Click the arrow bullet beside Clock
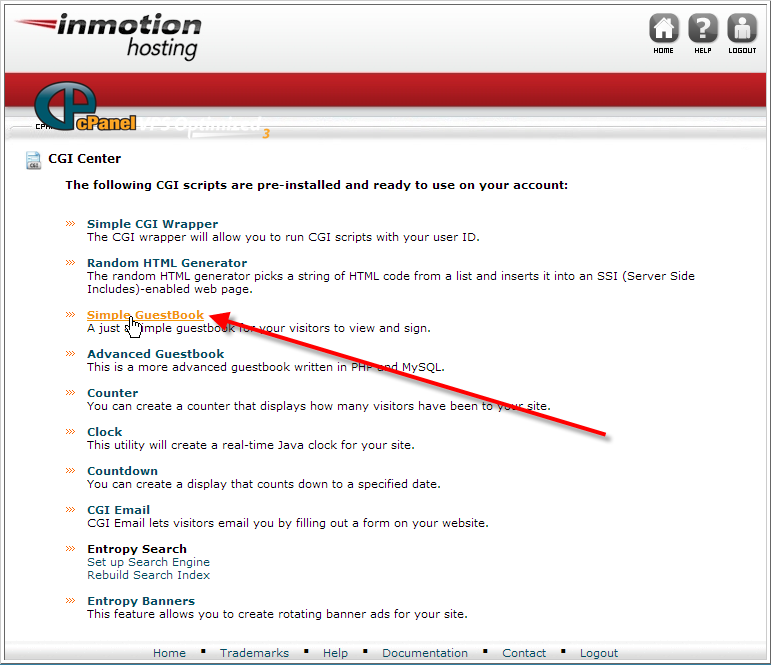Image resolution: width=771 pixels, height=665 pixels. 70,431
